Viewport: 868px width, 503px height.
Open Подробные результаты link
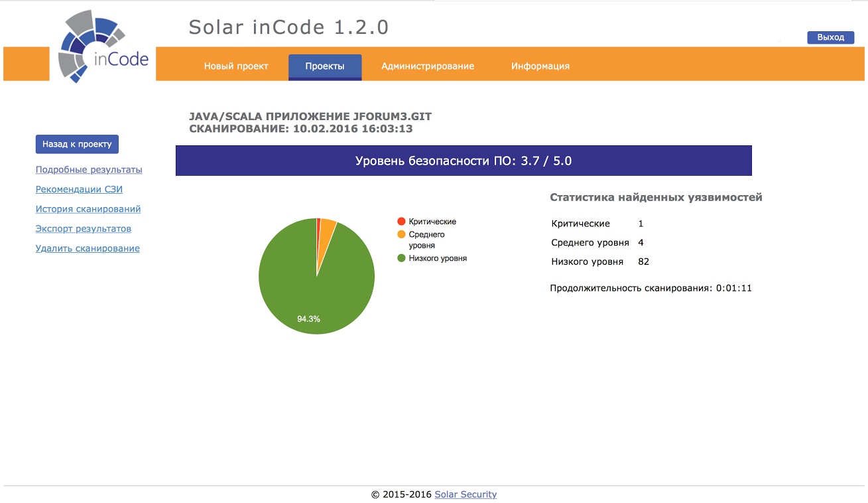pos(89,170)
